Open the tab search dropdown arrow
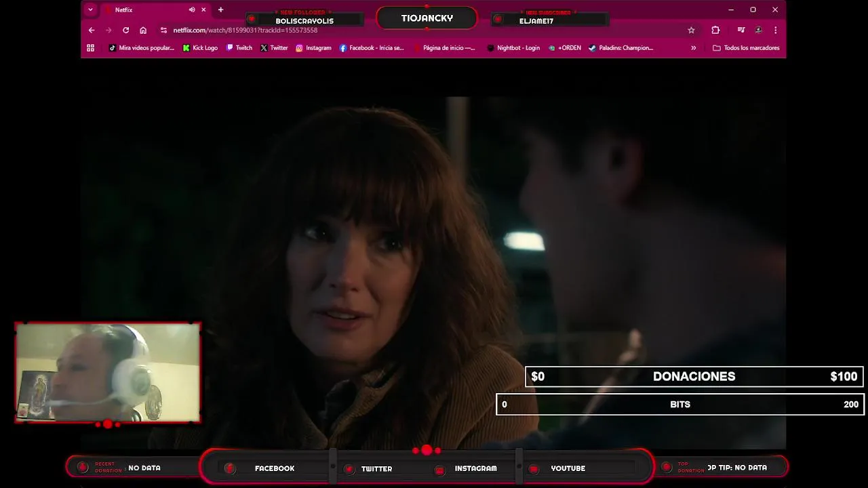The width and height of the screenshot is (868, 488). [90, 9]
